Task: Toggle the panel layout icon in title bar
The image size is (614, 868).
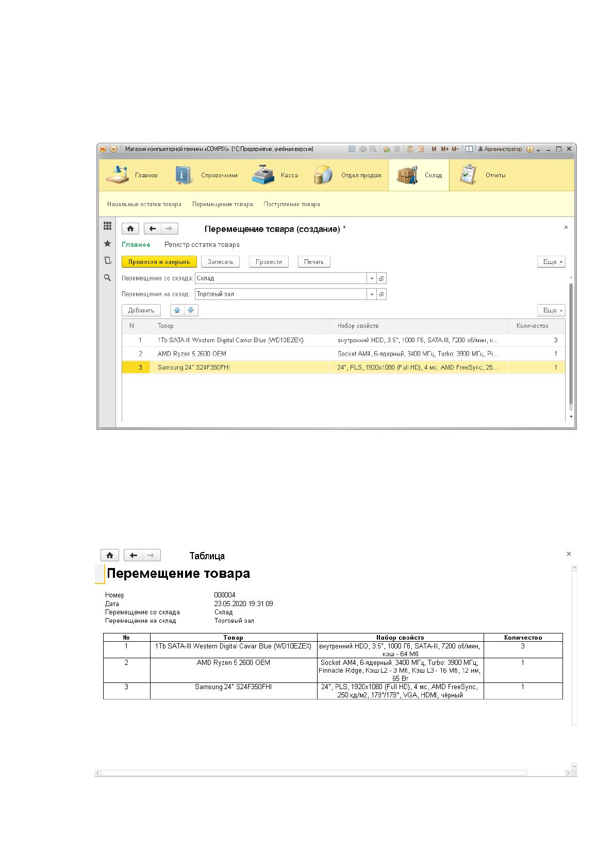Action: [469, 149]
